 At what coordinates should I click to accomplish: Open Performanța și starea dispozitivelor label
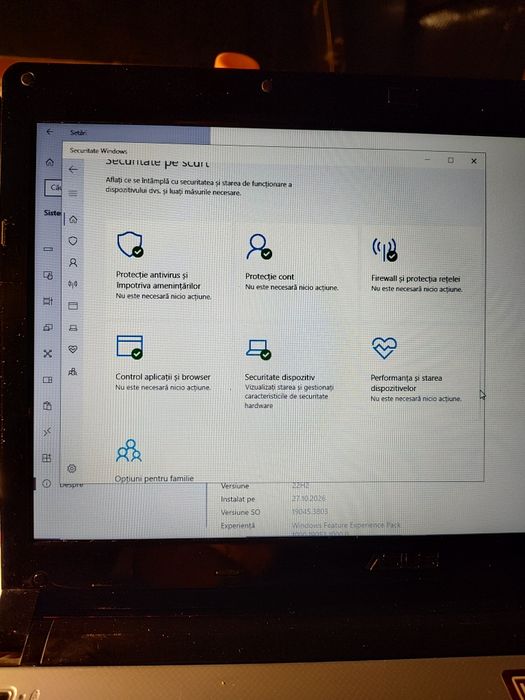406,383
